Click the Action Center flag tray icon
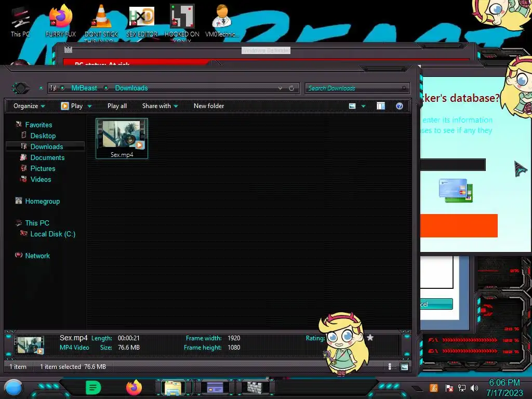The height and width of the screenshot is (399, 532). [x=449, y=388]
